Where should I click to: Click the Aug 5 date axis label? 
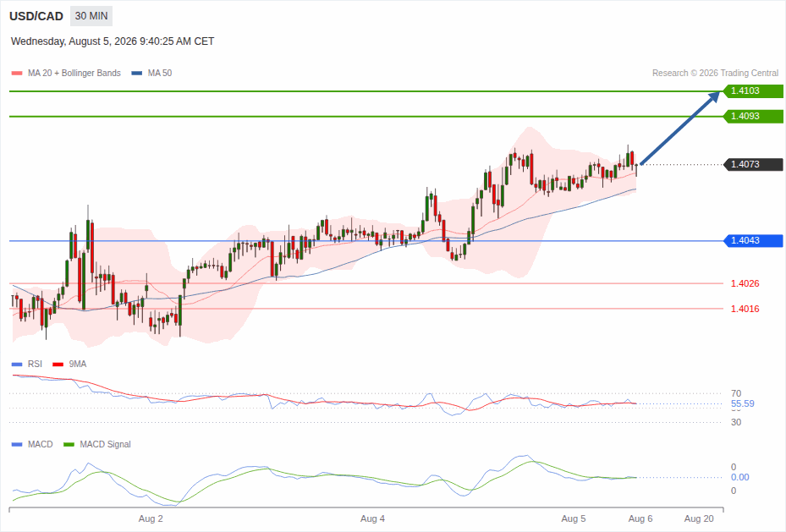pos(574,518)
